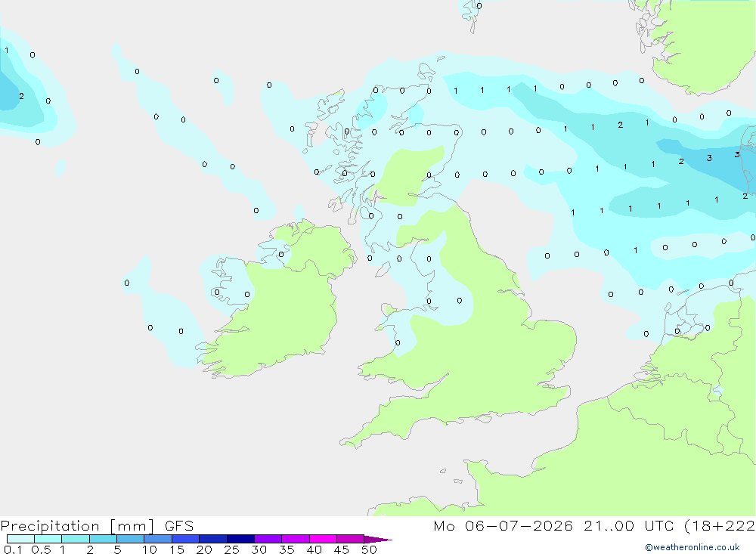
Task: Click the "40" legend scale label
Action: pos(314,549)
